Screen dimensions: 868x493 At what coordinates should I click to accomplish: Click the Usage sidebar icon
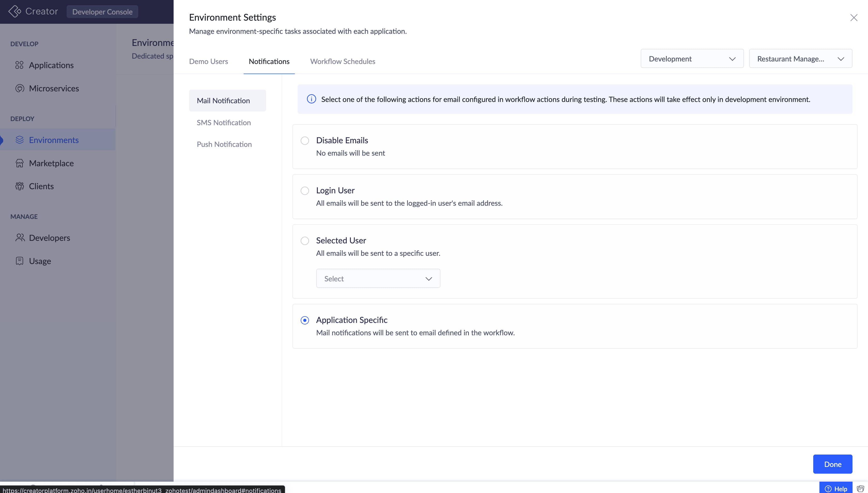[20, 261]
